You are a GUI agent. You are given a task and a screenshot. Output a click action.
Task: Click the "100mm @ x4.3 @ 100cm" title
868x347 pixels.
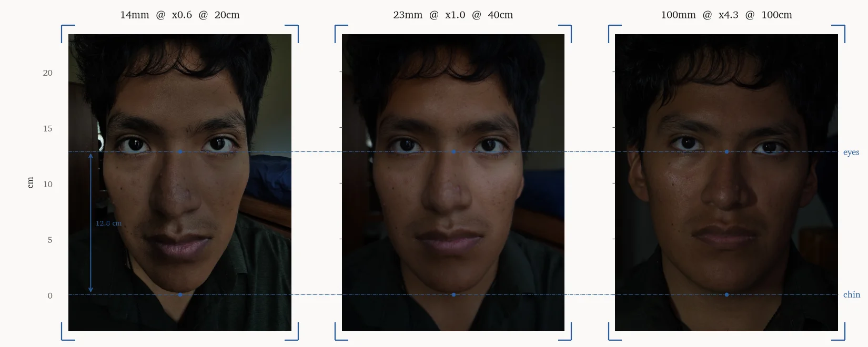[x=726, y=15]
